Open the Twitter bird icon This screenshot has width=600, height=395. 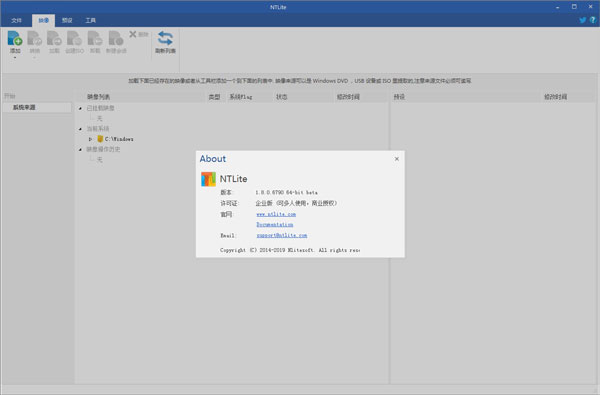pos(583,20)
